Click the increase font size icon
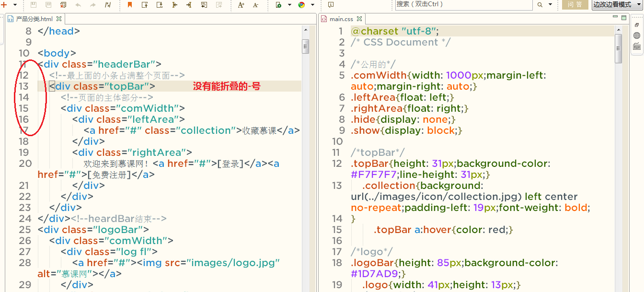Image resolution: width=644 pixels, height=292 pixels. tap(241, 5)
